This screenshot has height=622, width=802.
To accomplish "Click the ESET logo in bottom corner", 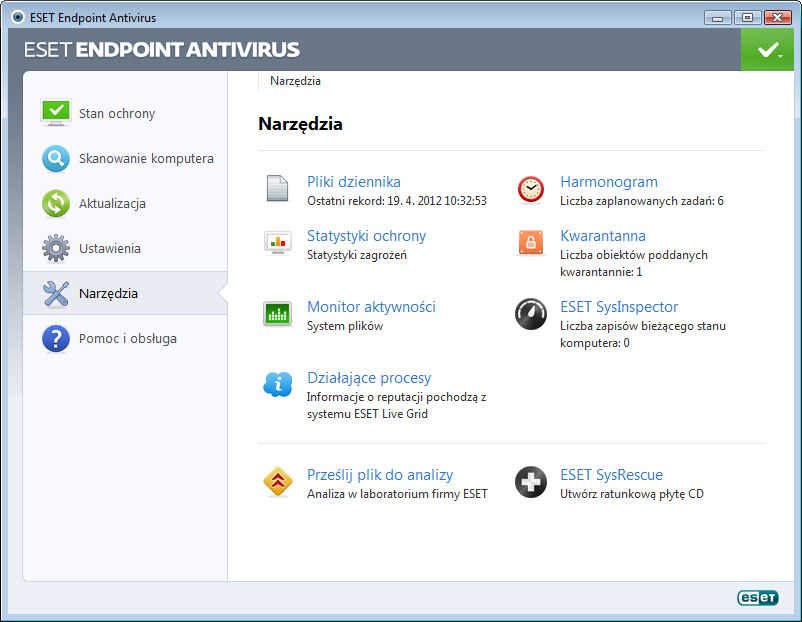I will coord(758,597).
